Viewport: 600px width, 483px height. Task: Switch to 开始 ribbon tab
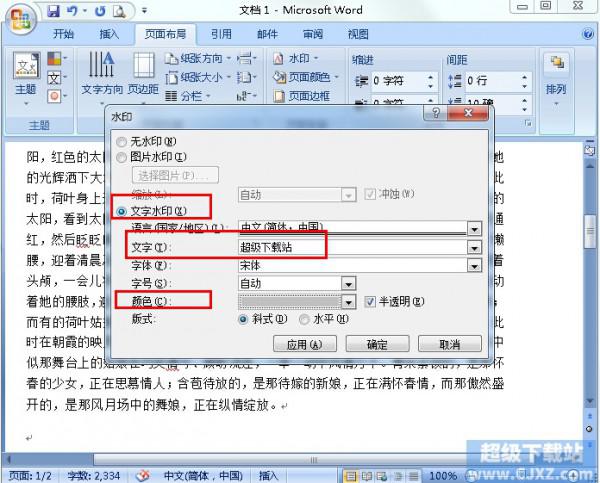click(63, 34)
